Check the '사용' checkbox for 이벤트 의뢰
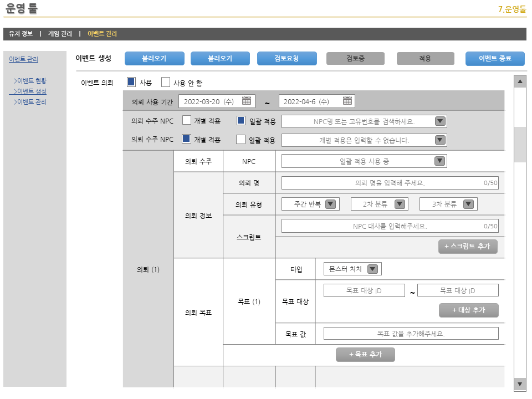532x399 pixels. [131, 82]
